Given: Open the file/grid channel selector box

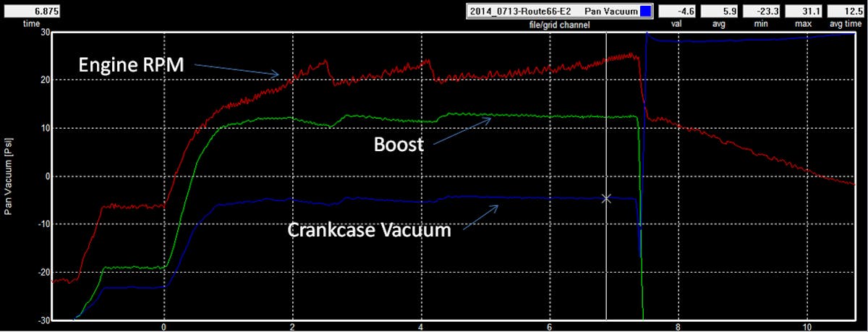Looking at the screenshot, I should 553,12.
